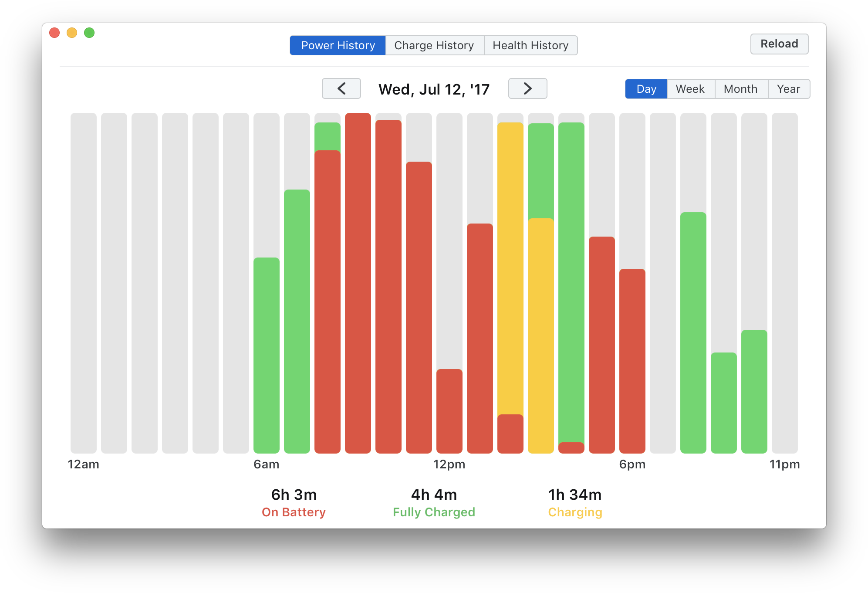Switch to the Charge History tab
868x593 pixels.
(x=434, y=45)
